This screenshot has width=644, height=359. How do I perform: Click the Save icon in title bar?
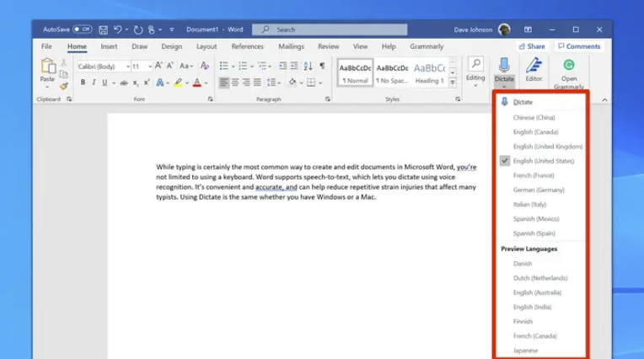tap(103, 29)
